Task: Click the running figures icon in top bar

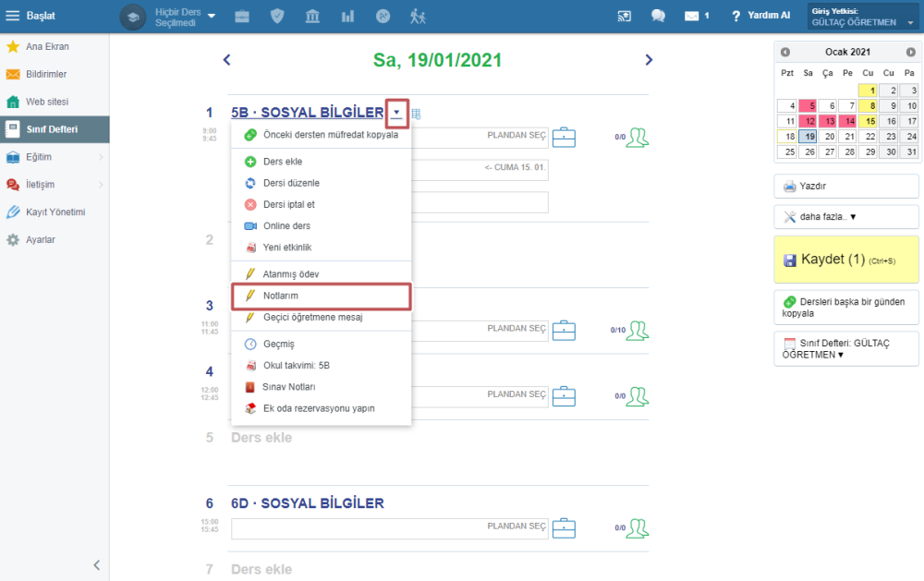Action: (418, 17)
